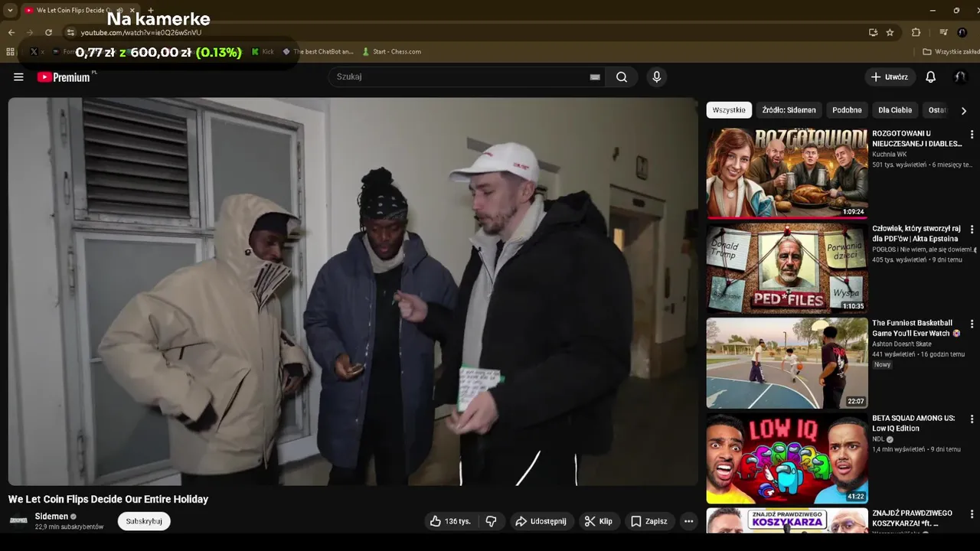
Task: Reload the current page
Action: pyautogui.click(x=48, y=32)
